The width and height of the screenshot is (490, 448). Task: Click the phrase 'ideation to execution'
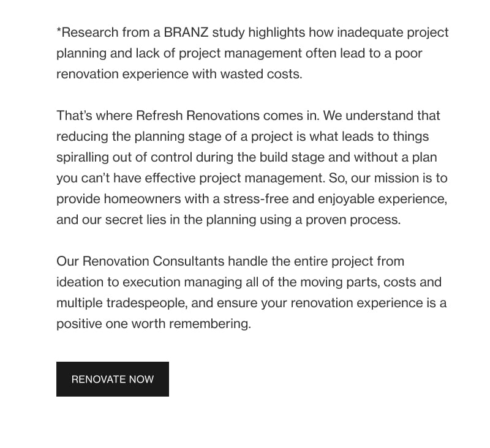point(118,282)
